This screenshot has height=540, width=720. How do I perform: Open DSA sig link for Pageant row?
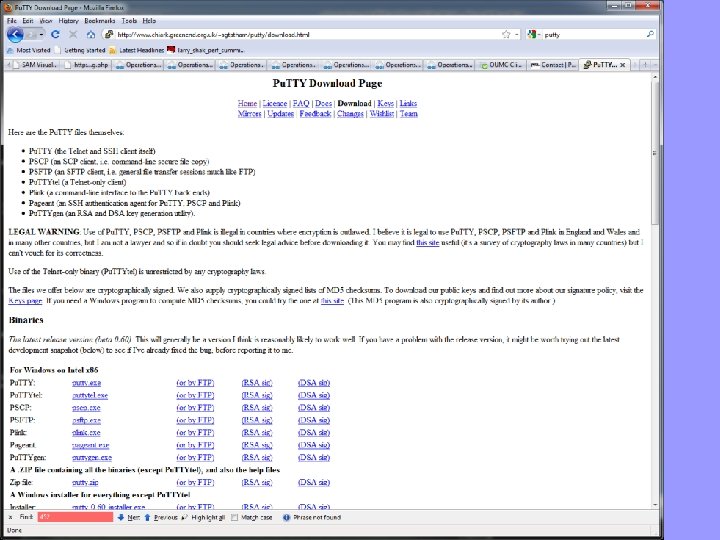pos(314,445)
